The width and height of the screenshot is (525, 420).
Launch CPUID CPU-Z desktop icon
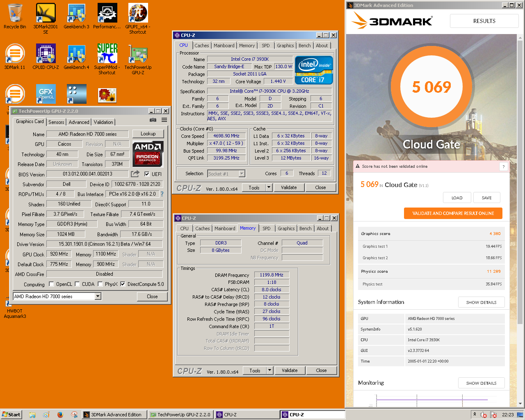click(x=46, y=57)
